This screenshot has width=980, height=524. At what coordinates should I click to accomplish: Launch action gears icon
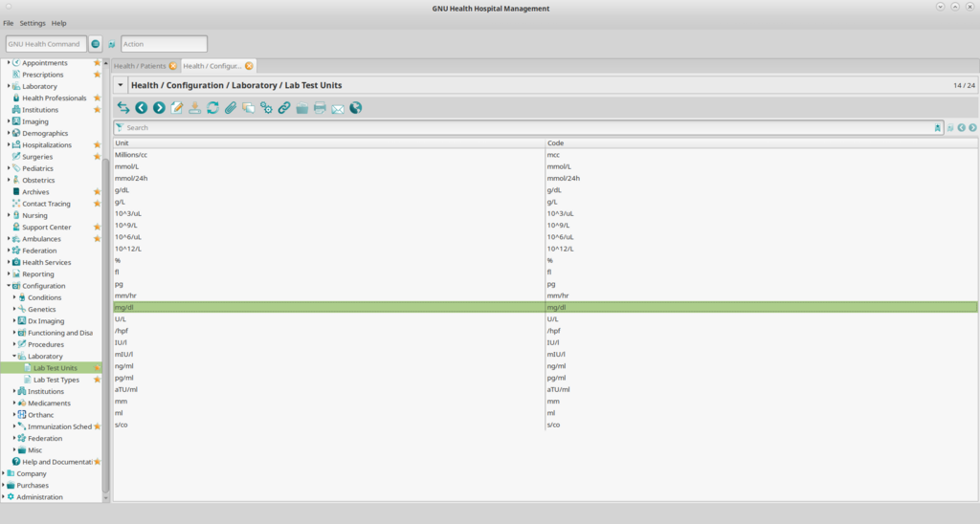pyautogui.click(x=266, y=108)
